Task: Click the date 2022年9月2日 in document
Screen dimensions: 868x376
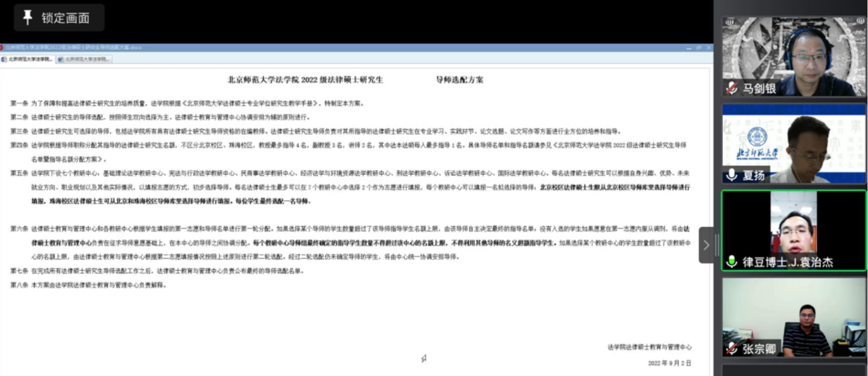Action: [x=669, y=363]
